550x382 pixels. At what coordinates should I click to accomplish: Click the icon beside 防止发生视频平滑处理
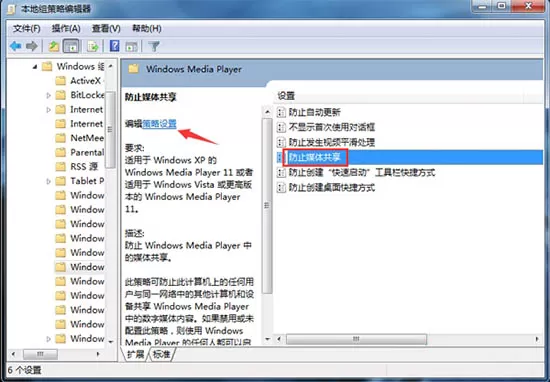tap(281, 142)
